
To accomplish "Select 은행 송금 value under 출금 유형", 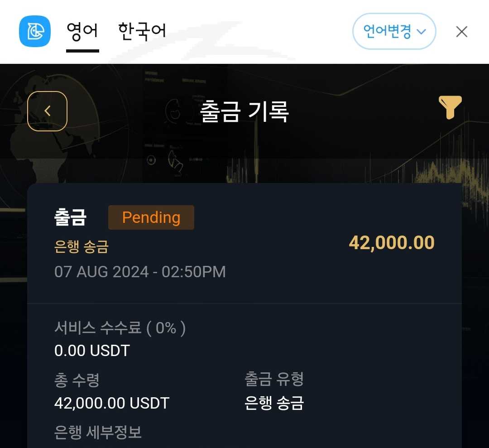I will point(274,403).
